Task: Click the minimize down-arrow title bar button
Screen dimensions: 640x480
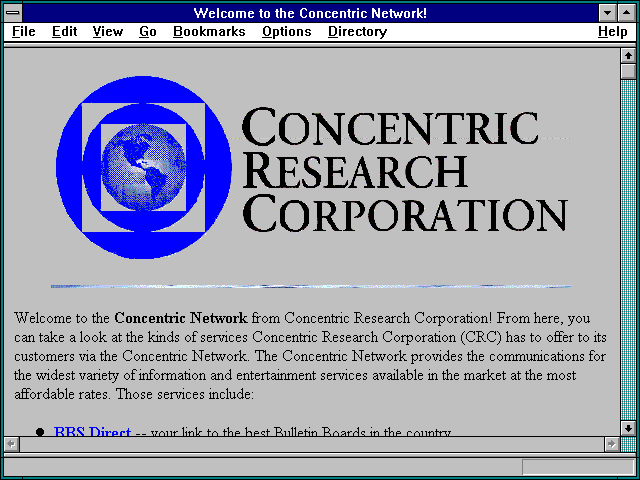Action: 607,13
